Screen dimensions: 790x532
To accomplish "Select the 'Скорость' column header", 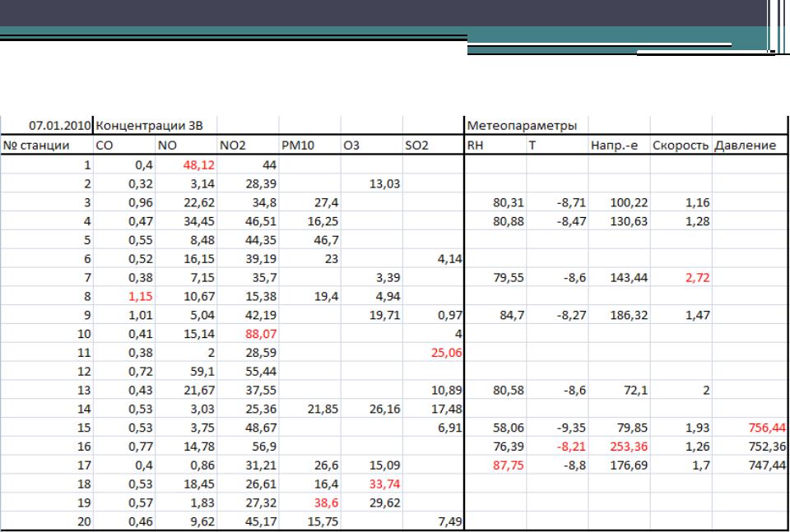I will click(x=681, y=145).
